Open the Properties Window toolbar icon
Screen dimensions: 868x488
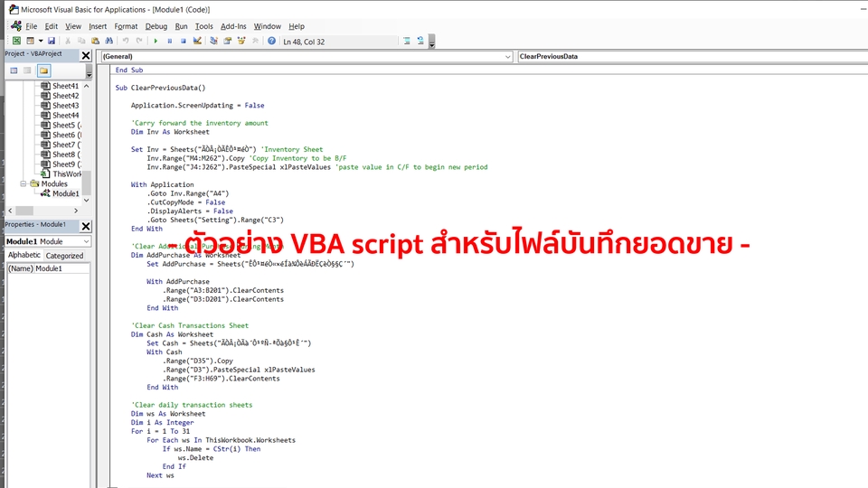click(x=228, y=41)
